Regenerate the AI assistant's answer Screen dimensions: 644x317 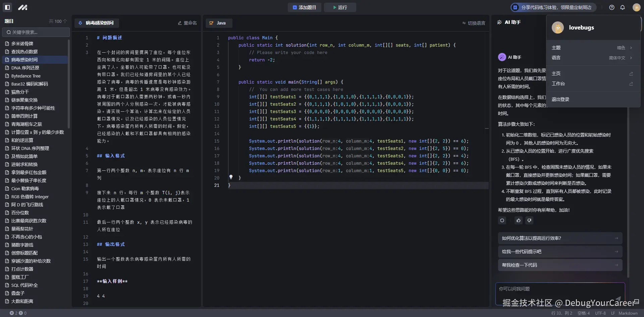(501, 220)
